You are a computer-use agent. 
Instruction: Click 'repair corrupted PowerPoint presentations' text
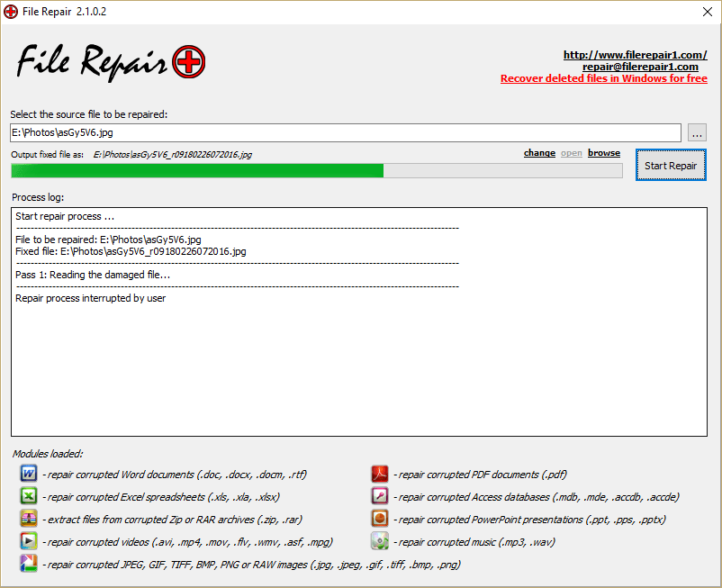(529, 520)
